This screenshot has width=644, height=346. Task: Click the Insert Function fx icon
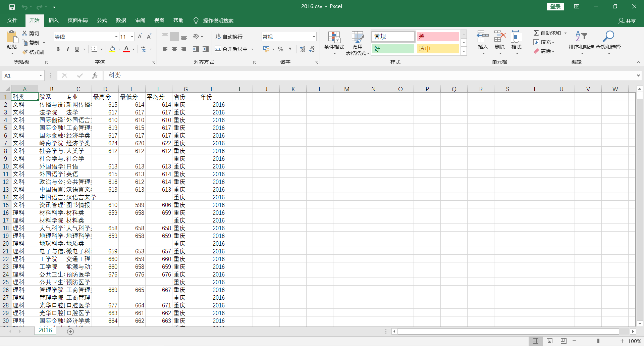[x=95, y=76]
